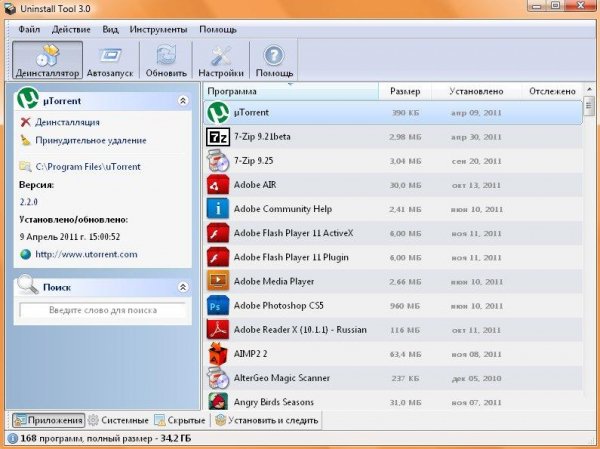
Task: Click the 7-Zip 9.25 installer icon
Action: pos(218,161)
